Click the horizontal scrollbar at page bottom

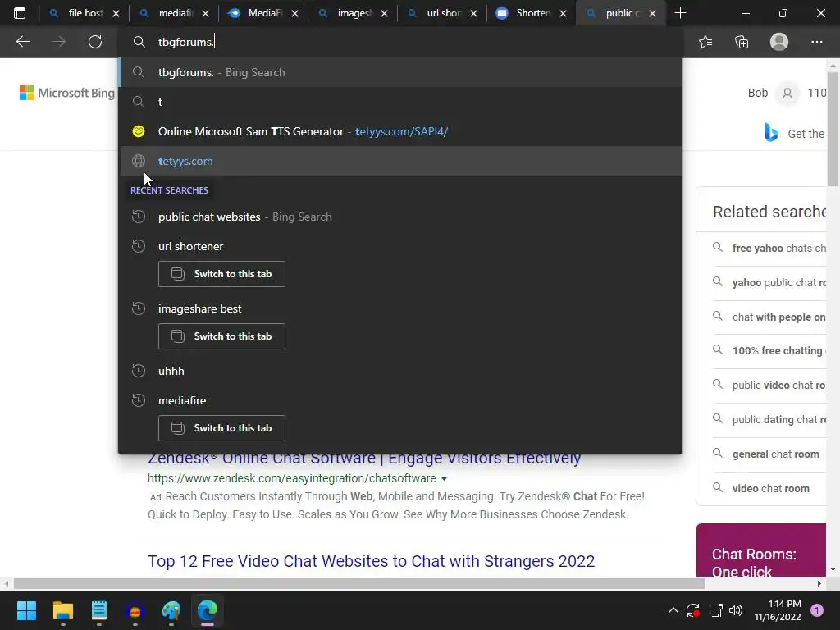click(x=359, y=583)
